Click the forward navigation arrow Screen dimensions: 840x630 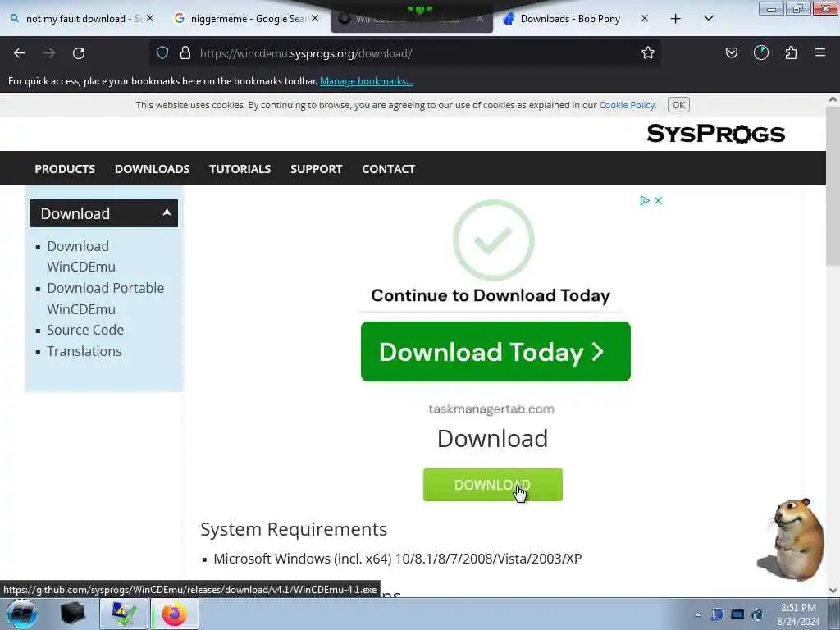click(x=49, y=53)
